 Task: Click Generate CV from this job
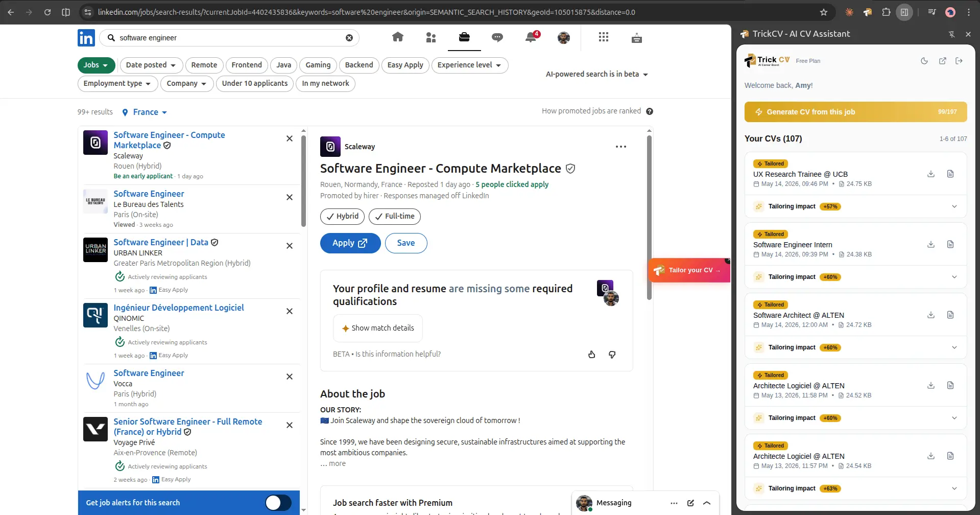pos(855,112)
